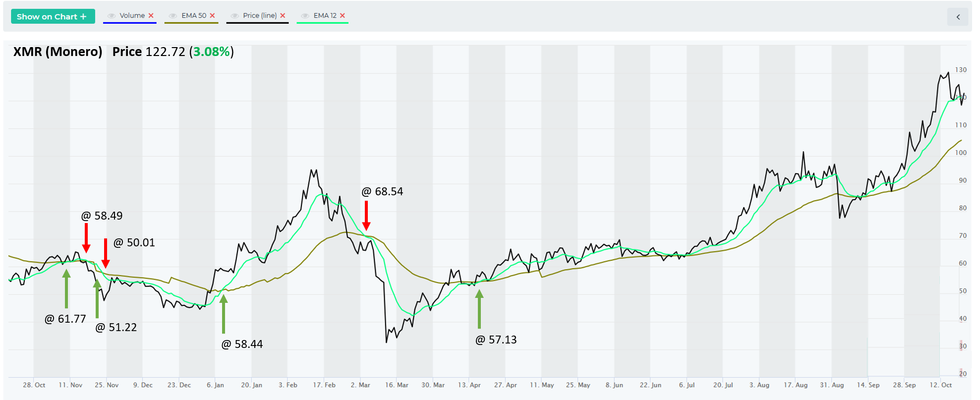Toggle EMA 12 visibility eye icon
The width and height of the screenshot is (980, 400).
(305, 16)
